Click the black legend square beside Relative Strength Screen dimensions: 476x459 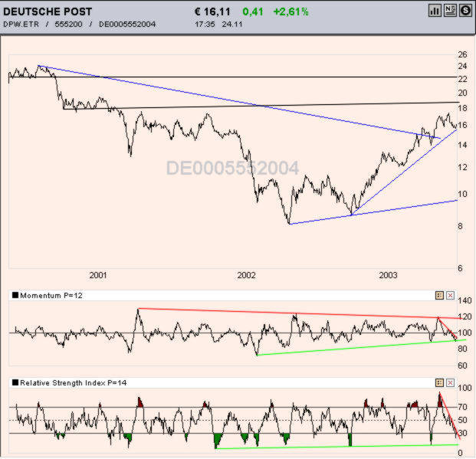click(15, 382)
